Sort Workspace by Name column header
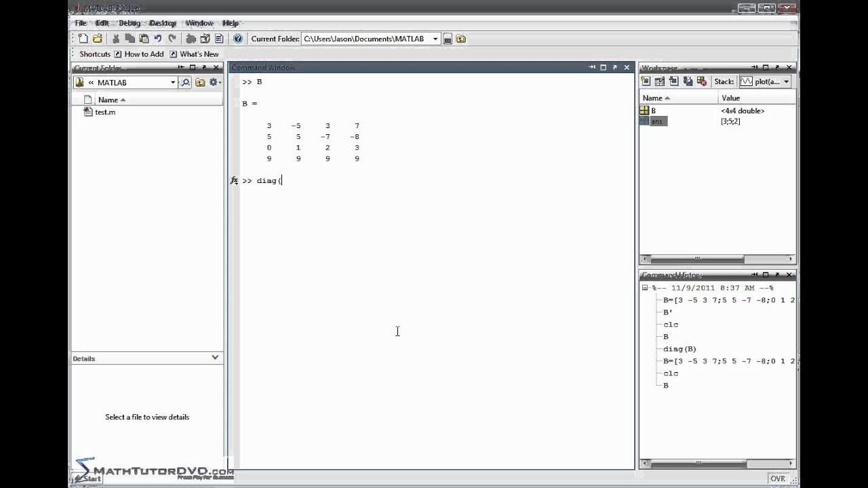The image size is (868, 488). 678,98
